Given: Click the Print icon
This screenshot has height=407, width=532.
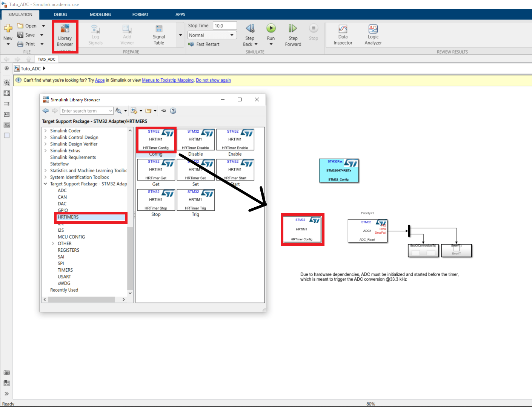Looking at the screenshot, I should [x=20, y=44].
